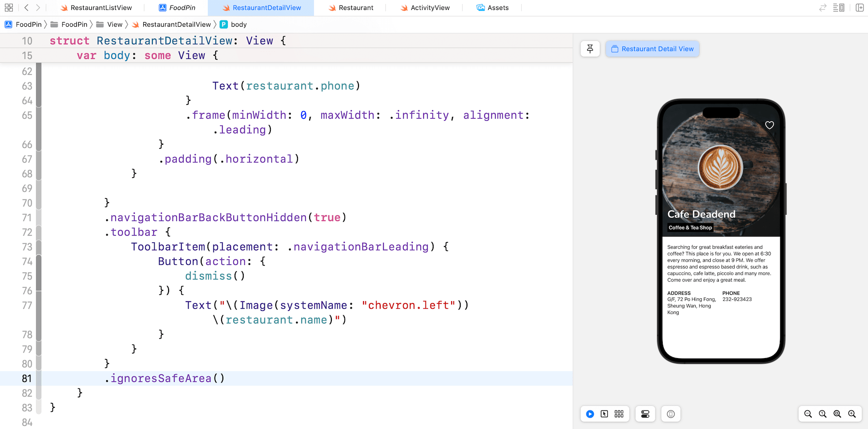Viewport: 868px width, 429px height.
Task: Zoom out the canvas preview
Action: tap(808, 414)
